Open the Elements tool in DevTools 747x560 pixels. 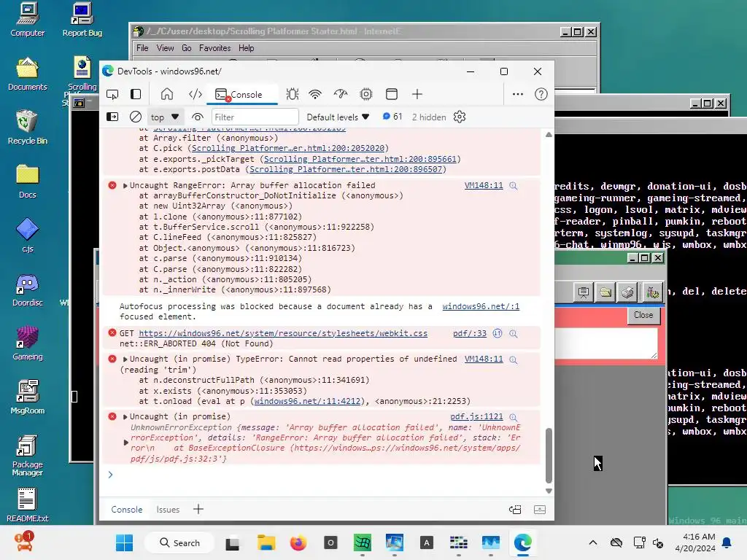pos(196,94)
